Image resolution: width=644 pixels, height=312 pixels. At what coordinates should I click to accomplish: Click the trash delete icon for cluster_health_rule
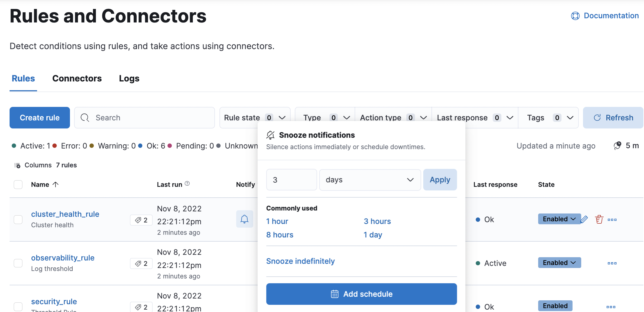(x=599, y=219)
